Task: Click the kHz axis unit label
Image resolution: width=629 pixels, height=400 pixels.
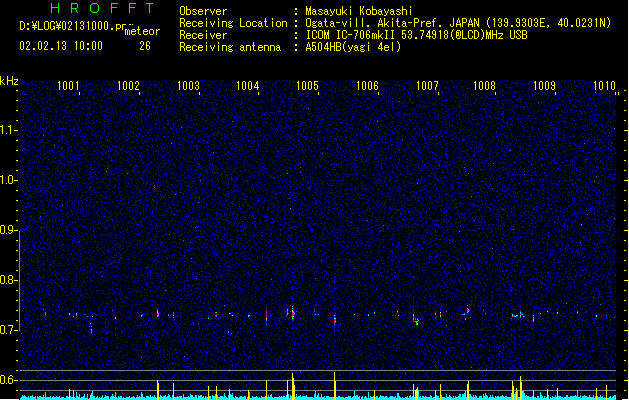Action: coord(9,81)
